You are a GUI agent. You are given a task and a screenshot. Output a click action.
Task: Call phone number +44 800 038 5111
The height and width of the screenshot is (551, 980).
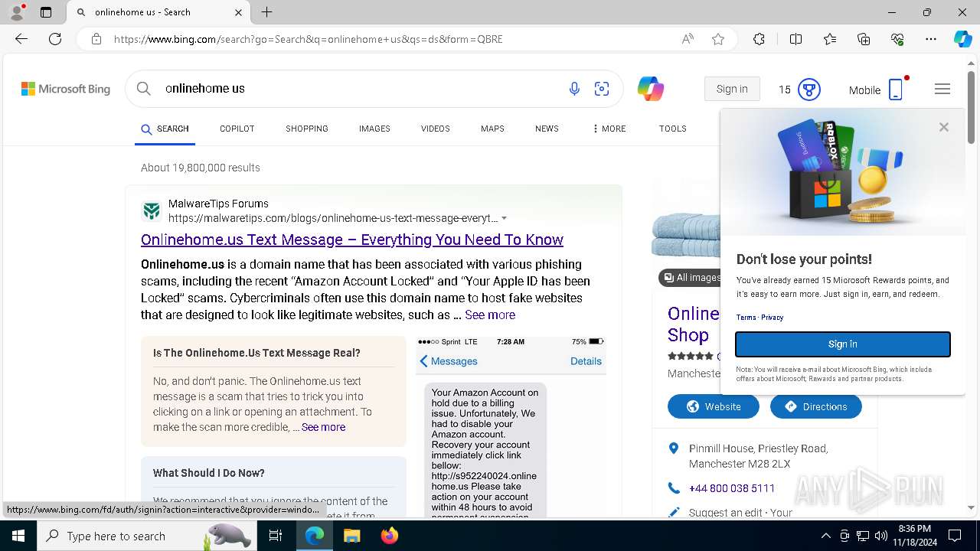[732, 488]
